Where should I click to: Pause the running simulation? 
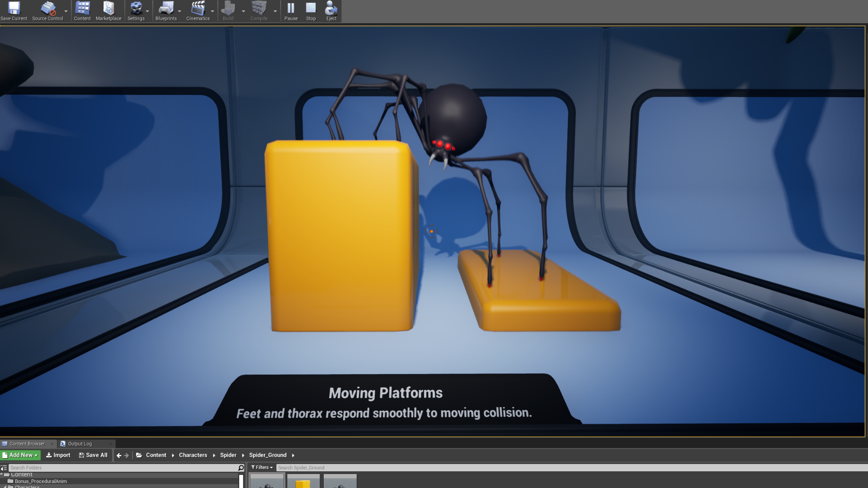291,11
